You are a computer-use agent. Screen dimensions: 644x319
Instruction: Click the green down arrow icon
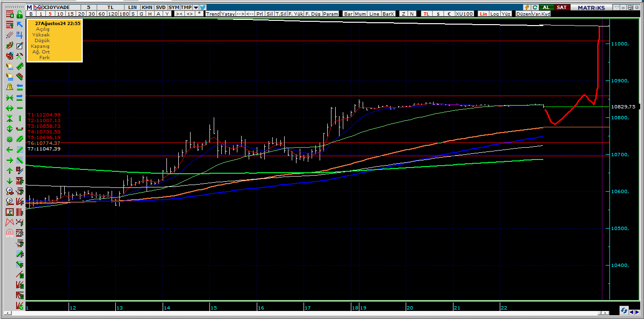click(x=9, y=181)
